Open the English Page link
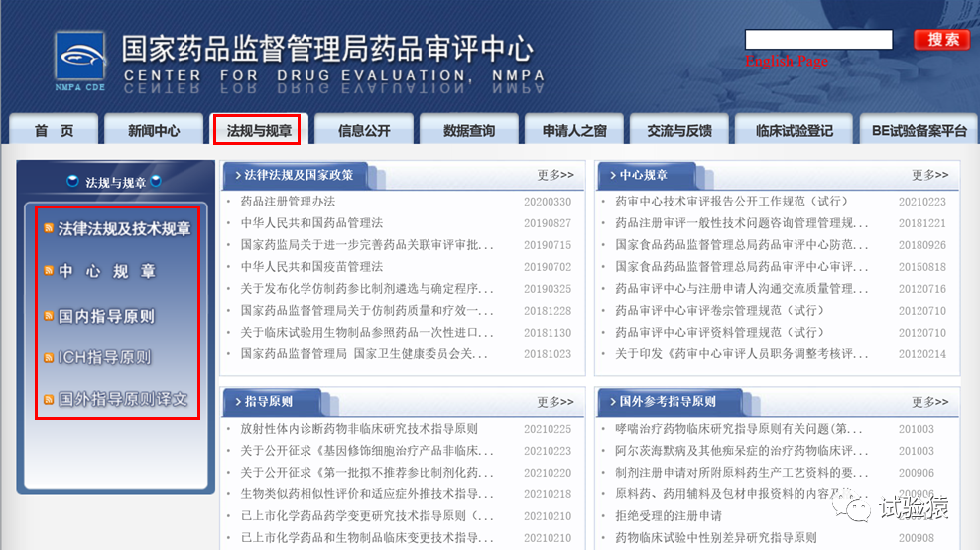980x550 pixels. pos(787,61)
